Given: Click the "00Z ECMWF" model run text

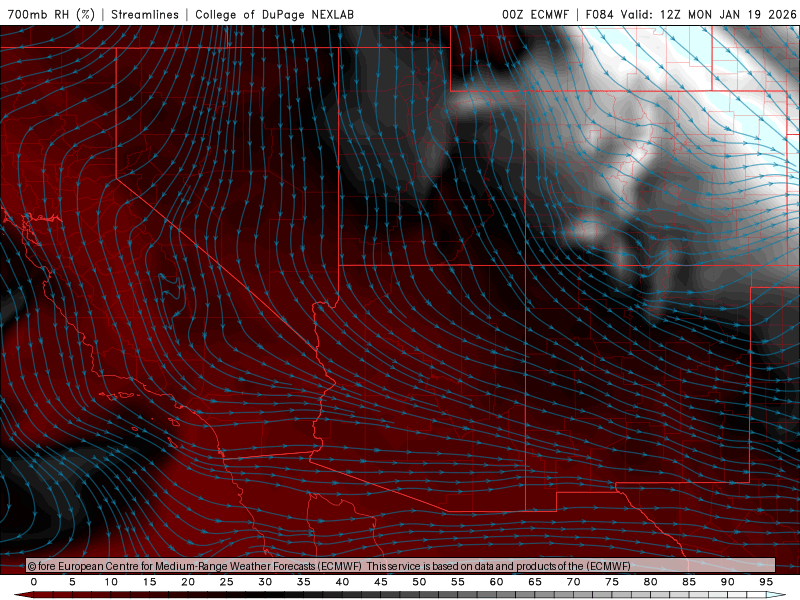Looking at the screenshot, I should (535, 14).
